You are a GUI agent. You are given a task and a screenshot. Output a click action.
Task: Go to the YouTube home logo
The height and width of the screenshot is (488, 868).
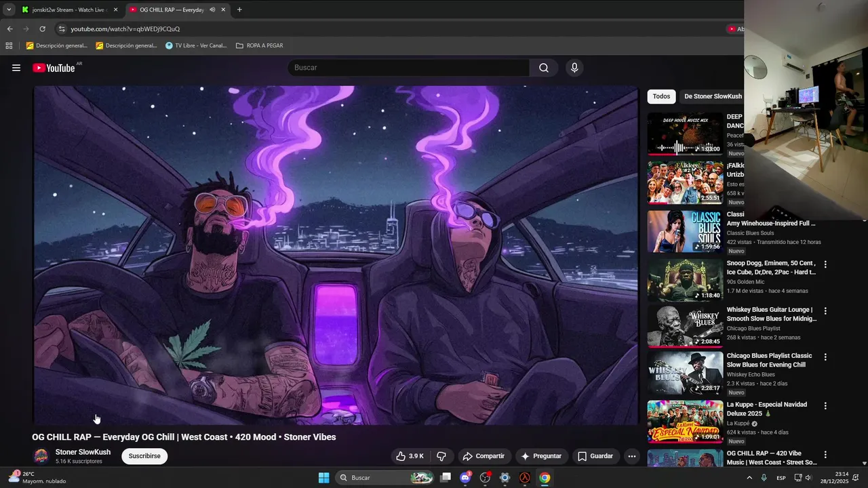(x=54, y=68)
